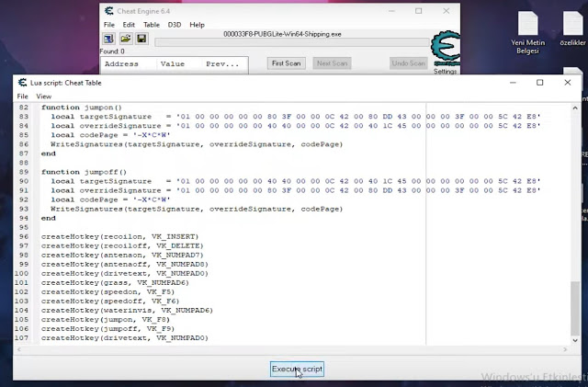Click line 99 createHotkey(antenaoff, VK_NUMPAD8)
588x387 pixels.
click(125, 264)
